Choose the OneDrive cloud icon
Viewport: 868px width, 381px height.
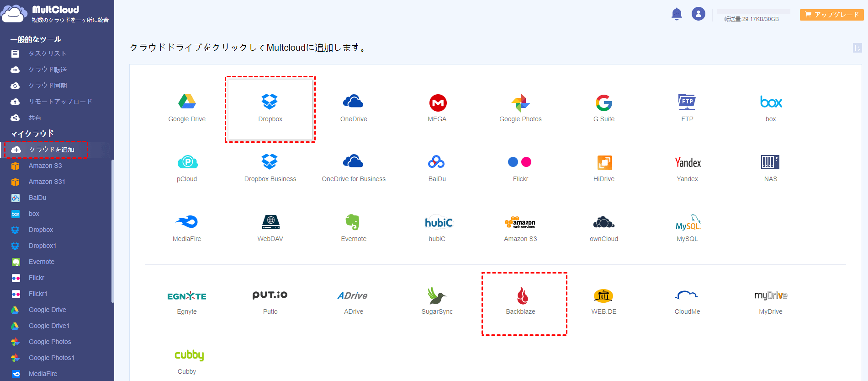pos(353,102)
